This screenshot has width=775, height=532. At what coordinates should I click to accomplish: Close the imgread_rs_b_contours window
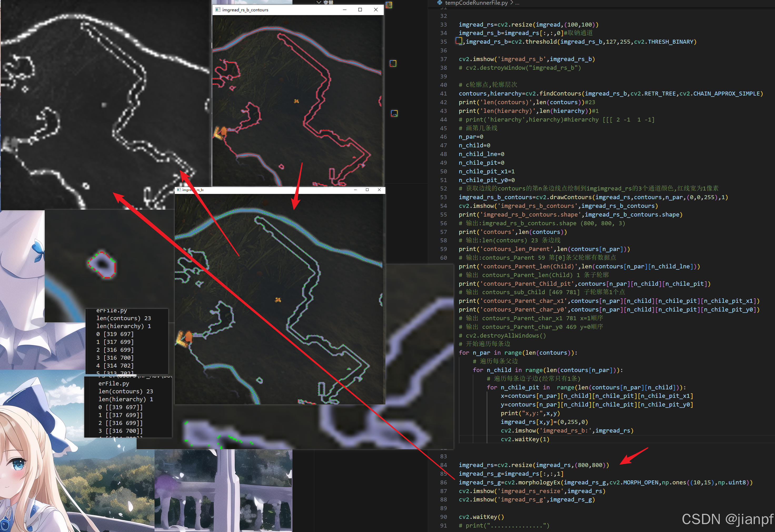coord(376,10)
